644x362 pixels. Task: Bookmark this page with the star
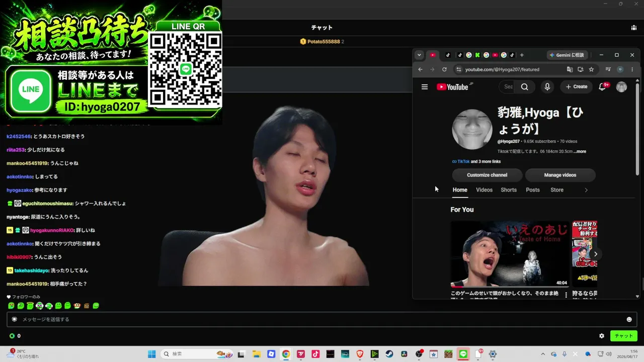(x=591, y=69)
